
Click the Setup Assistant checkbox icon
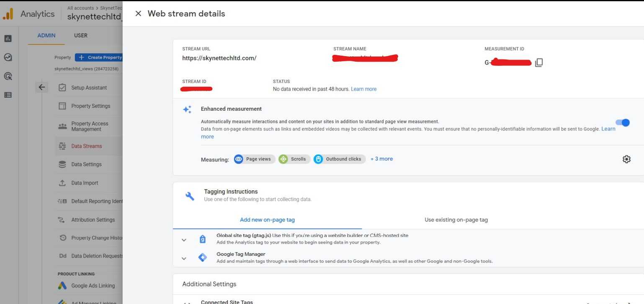(62, 88)
